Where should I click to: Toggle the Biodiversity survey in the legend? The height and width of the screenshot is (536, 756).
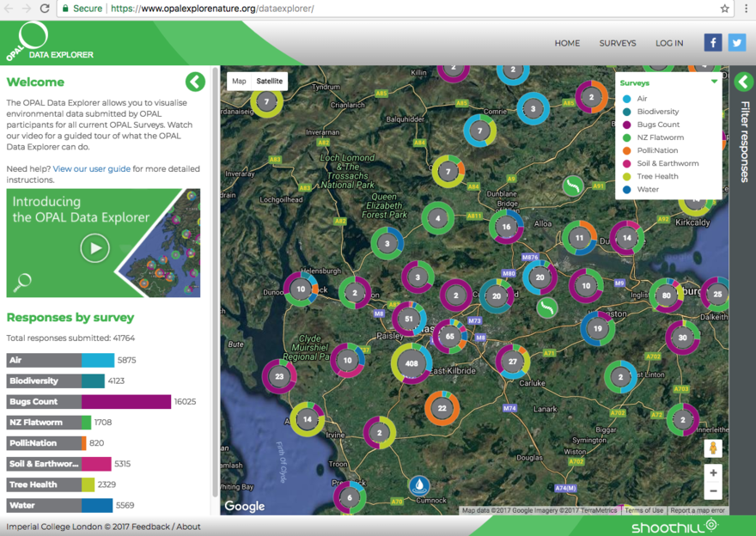[651, 112]
